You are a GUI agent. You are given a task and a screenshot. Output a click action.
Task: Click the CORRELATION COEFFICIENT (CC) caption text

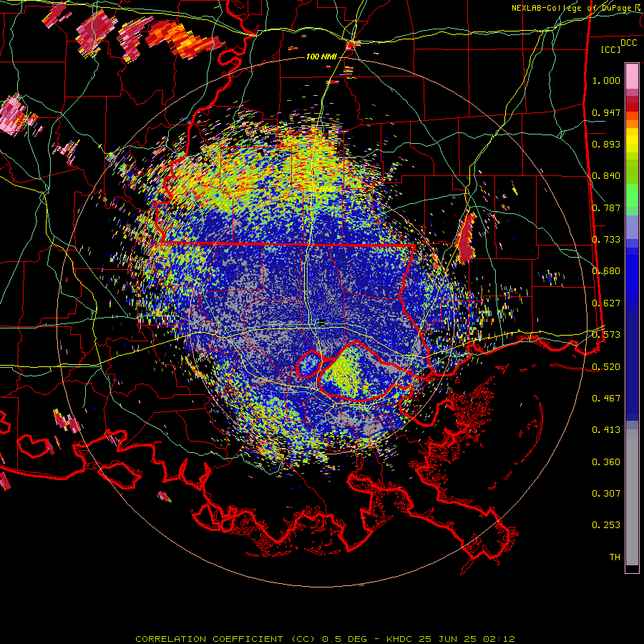(x=225, y=639)
